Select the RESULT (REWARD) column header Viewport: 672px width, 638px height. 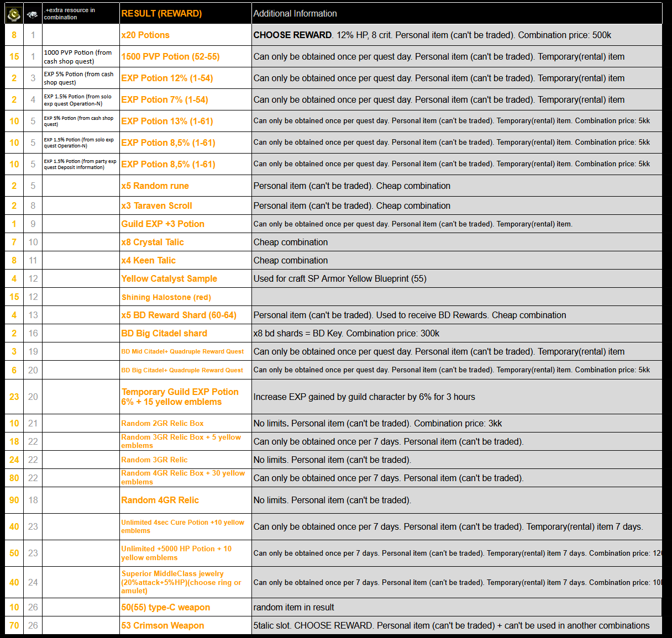pos(161,13)
